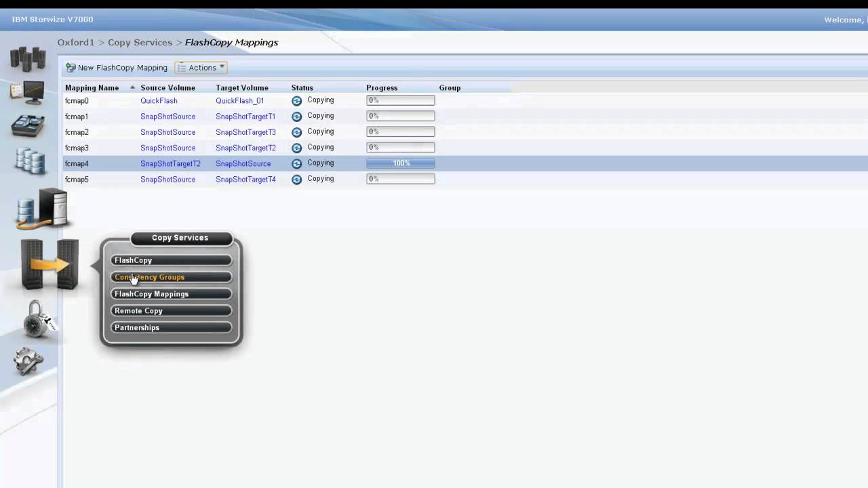Click the fcmap3 copying status icon

296,148
